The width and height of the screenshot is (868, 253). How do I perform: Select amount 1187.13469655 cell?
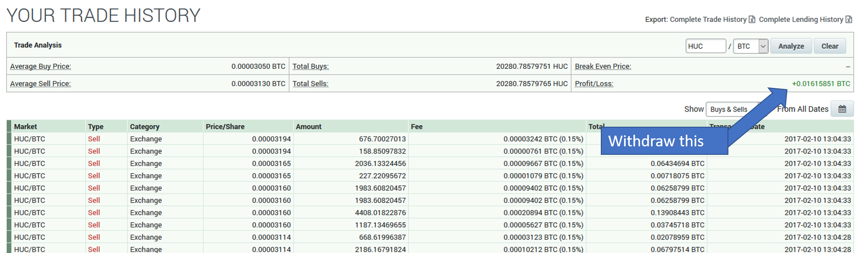[380, 225]
